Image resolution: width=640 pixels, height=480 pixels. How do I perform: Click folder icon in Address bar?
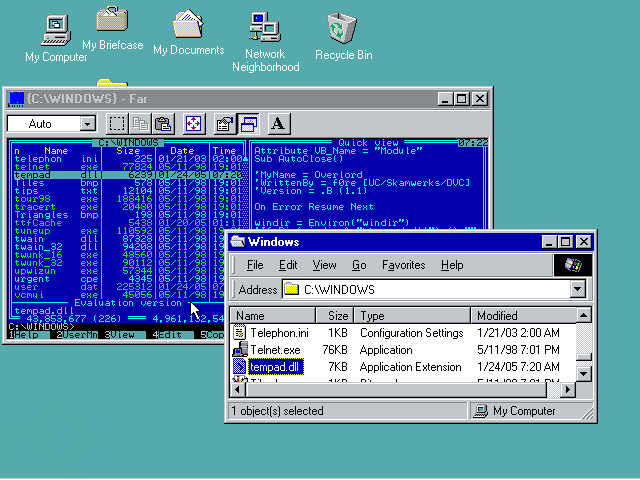291,289
